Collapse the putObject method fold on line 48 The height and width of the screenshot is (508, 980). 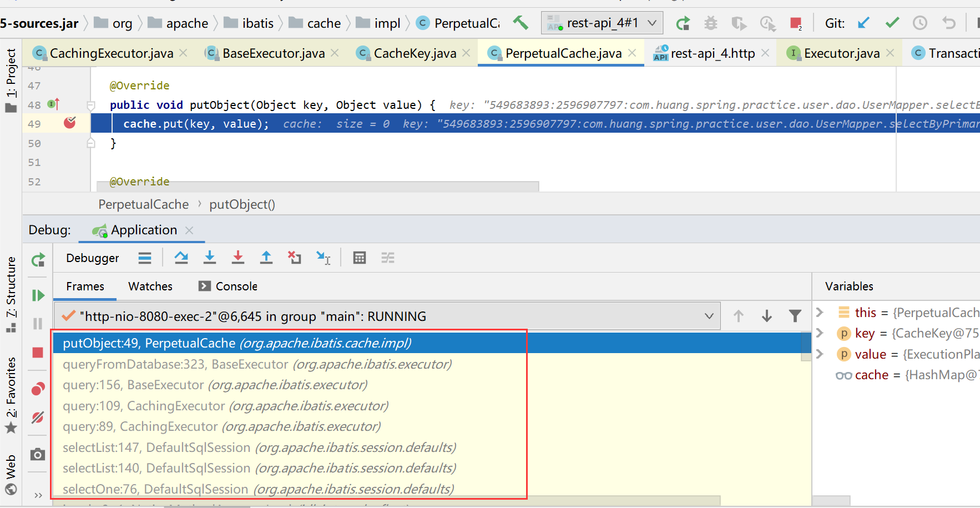91,105
